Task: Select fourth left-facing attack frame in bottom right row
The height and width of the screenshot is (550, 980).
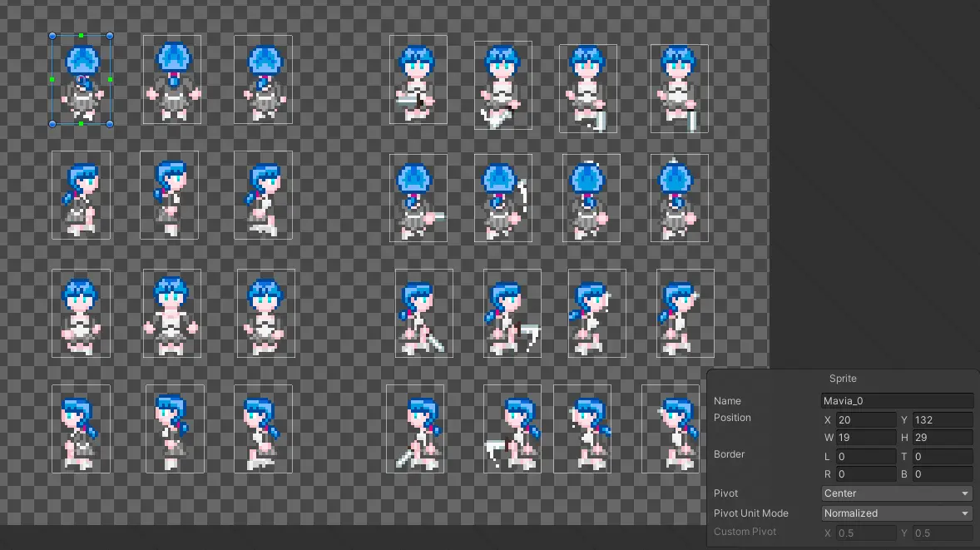Action: coord(671,429)
